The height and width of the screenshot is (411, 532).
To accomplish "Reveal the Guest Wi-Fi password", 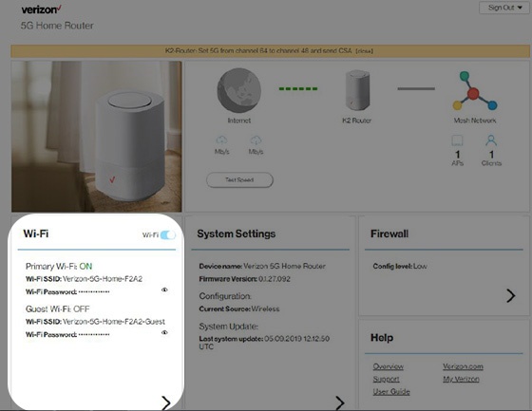I will point(164,332).
